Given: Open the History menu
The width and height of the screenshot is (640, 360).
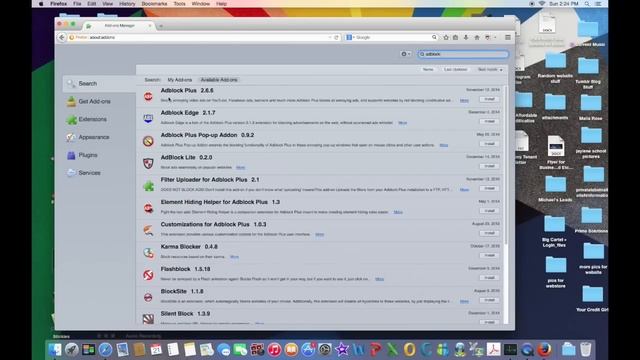Looking at the screenshot, I should click(127, 4).
